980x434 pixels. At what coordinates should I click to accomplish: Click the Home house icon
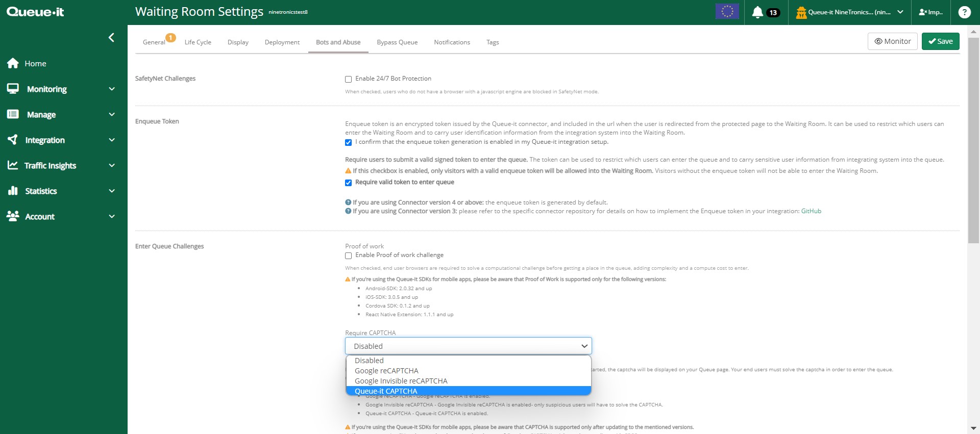[13, 63]
